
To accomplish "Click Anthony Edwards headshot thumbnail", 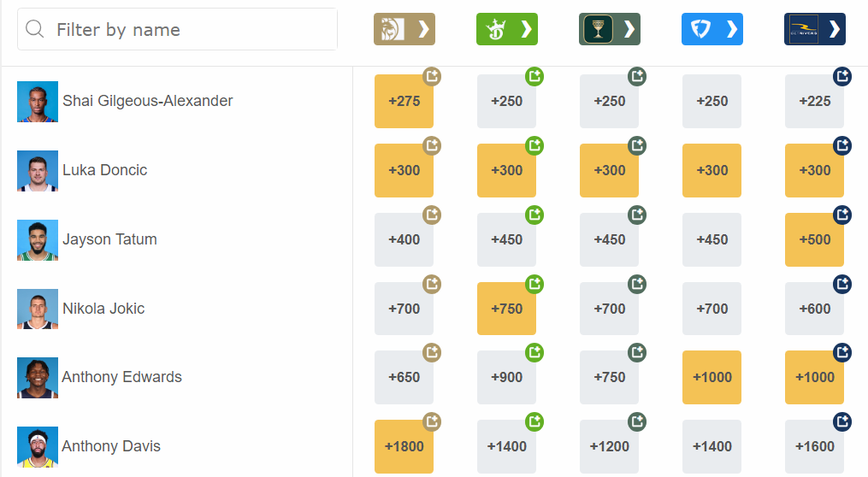I will 38,378.
